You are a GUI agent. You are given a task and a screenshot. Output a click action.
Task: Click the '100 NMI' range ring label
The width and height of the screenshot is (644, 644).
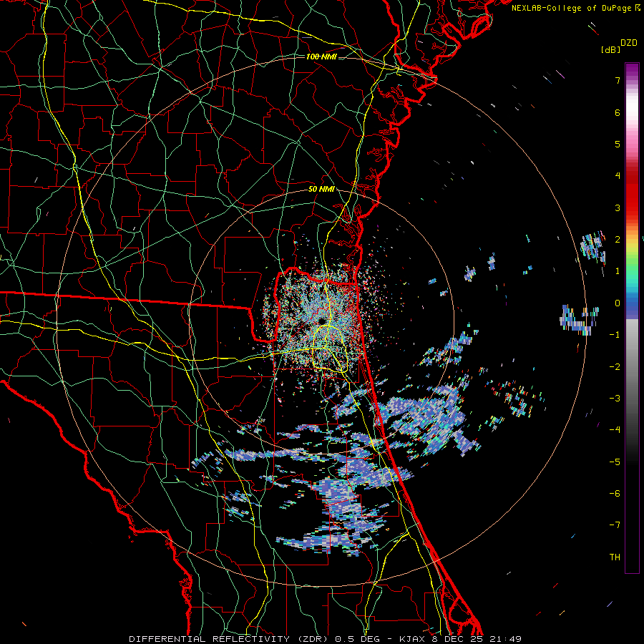(x=321, y=57)
